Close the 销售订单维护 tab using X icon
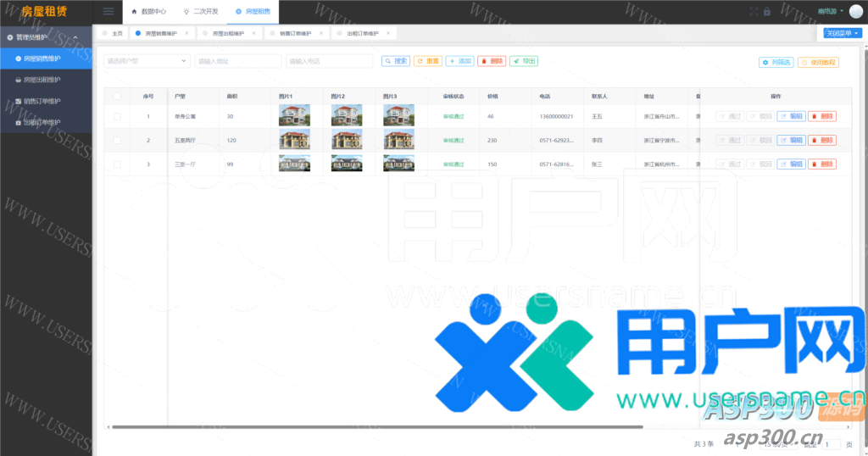868x456 pixels. [321, 33]
